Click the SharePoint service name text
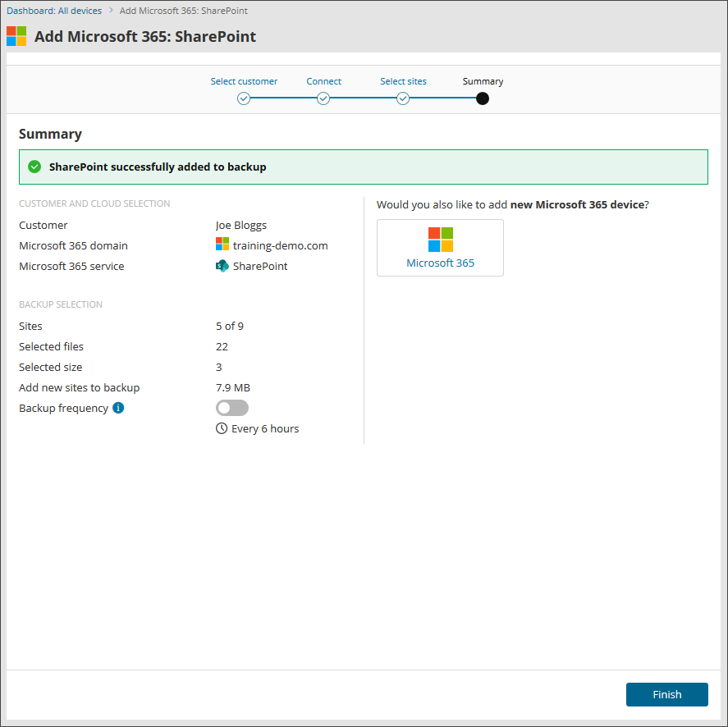Screen dimensions: 728x727 260,266
